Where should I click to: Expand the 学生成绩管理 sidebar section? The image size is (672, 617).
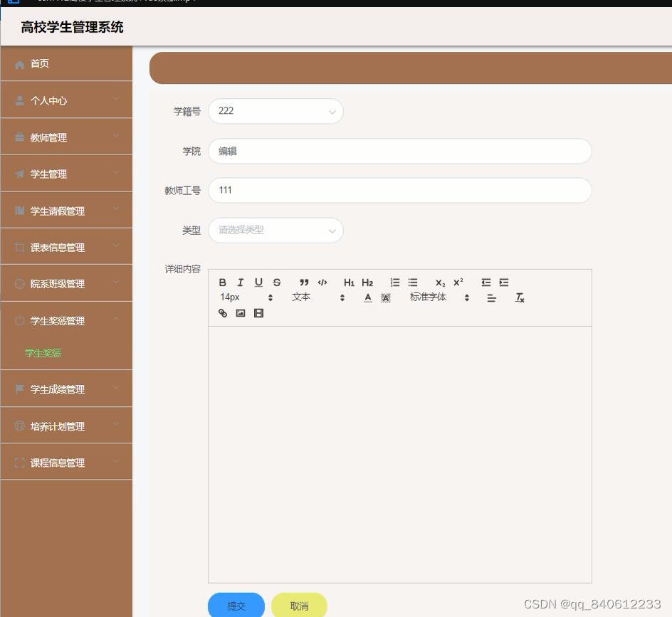pos(67,389)
